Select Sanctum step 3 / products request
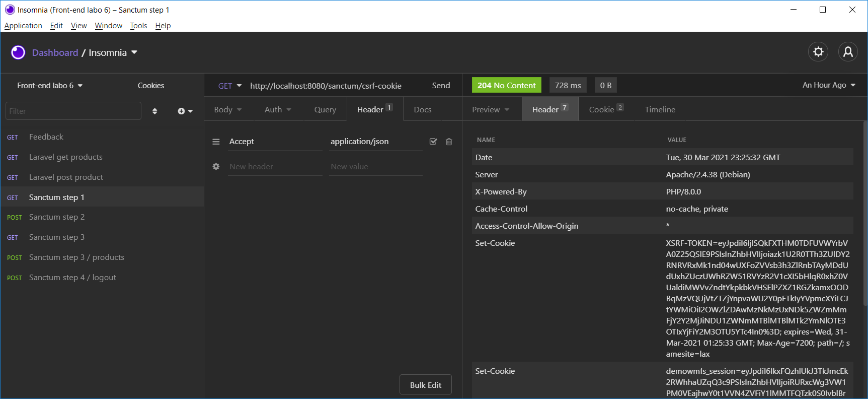Viewport: 868px width, 399px height. click(x=102, y=257)
